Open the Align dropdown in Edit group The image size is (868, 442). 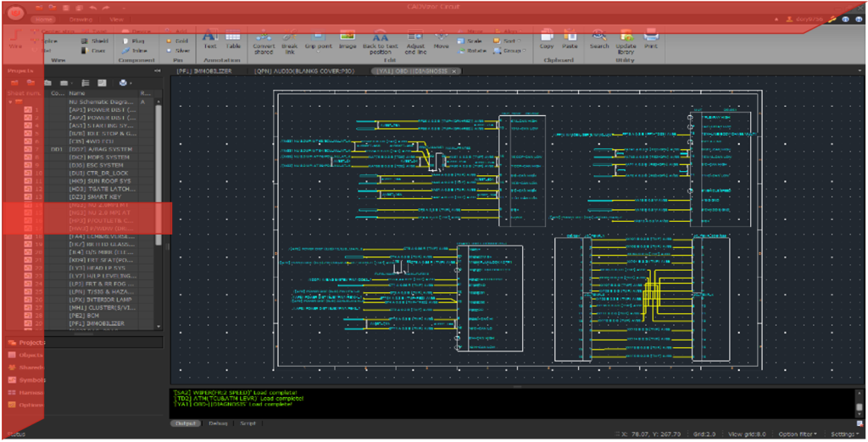508,31
